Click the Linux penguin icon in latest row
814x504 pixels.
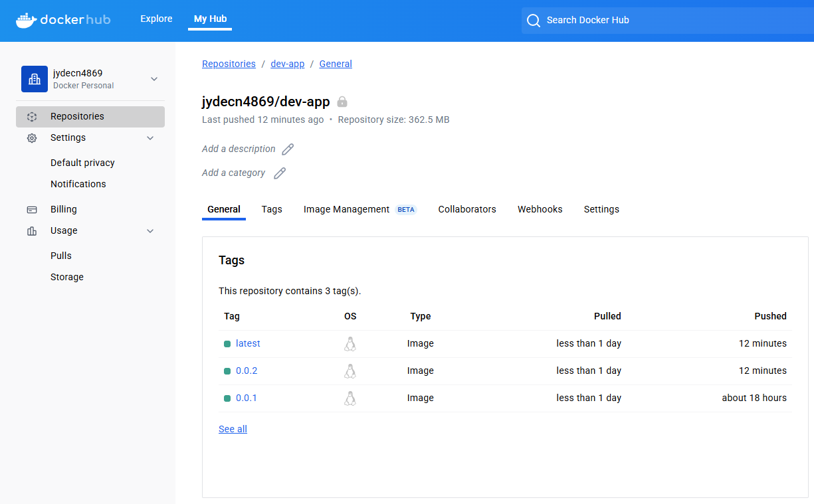(x=350, y=344)
